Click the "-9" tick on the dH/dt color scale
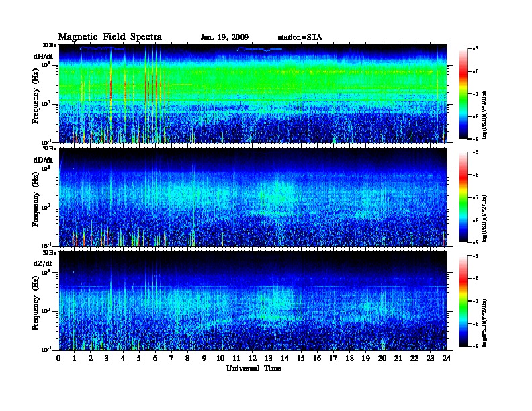 coord(476,139)
